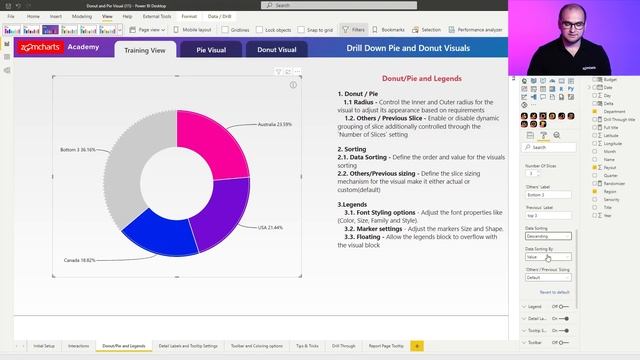Add a new page with plus tab
The width and height of the screenshot is (640, 360).
(x=417, y=346)
